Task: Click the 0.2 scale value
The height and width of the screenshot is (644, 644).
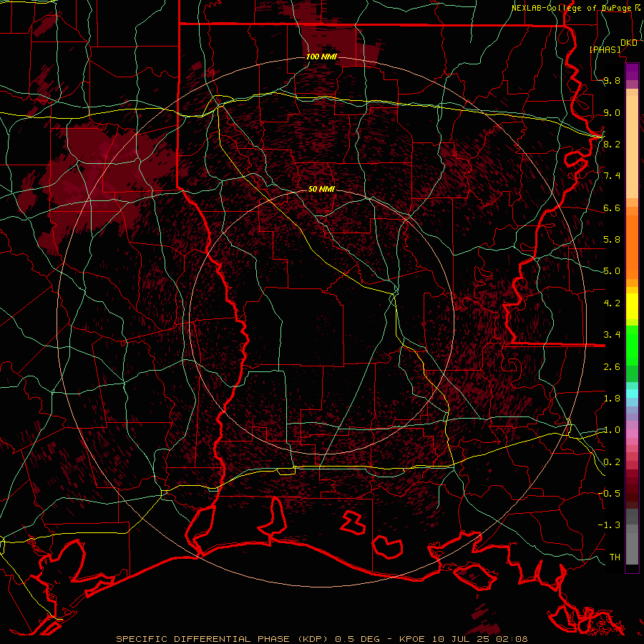Action: coord(612,462)
